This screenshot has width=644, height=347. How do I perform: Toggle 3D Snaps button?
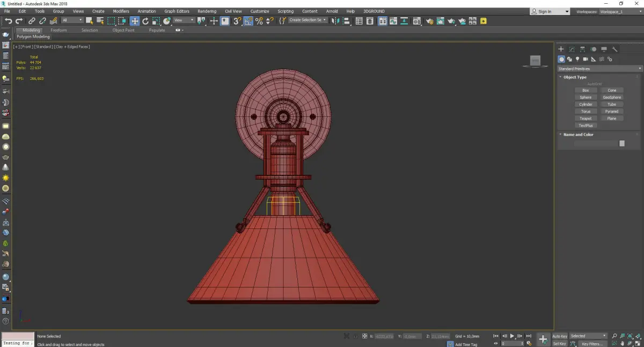click(237, 21)
